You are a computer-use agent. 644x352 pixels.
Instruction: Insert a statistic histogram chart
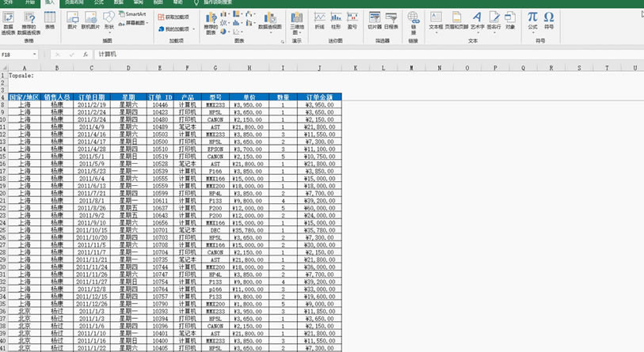(236, 23)
